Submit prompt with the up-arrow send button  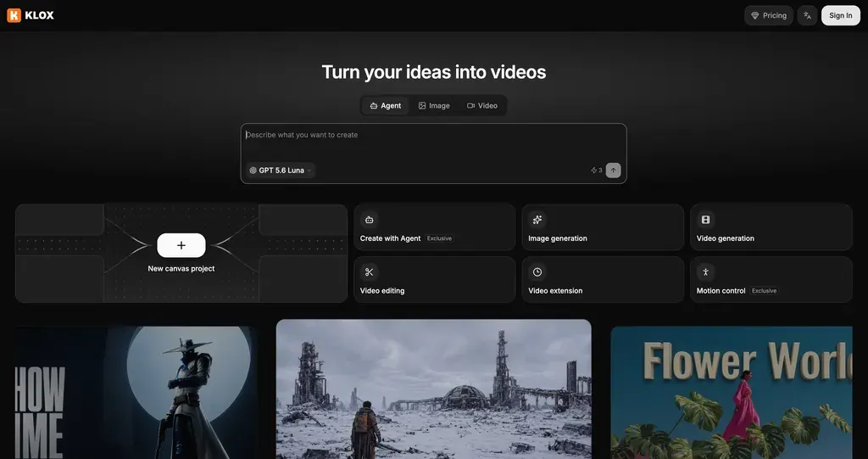[x=613, y=171]
